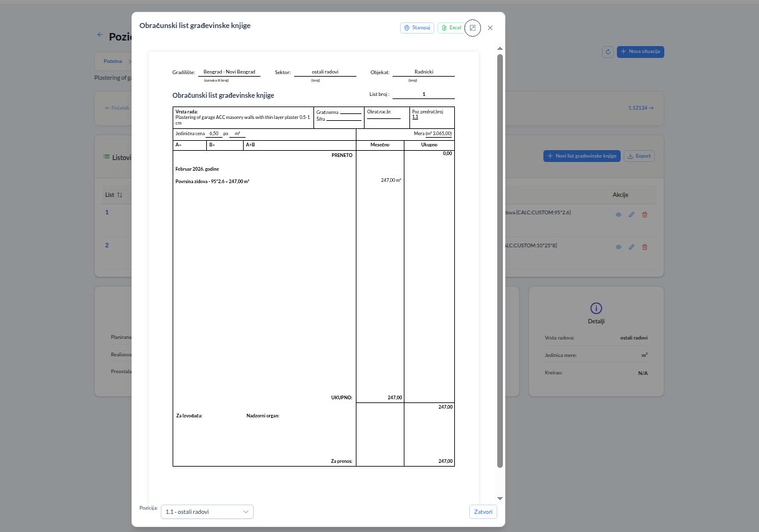
Task: Delete list 2 using the trash icon
Action: [644, 247]
